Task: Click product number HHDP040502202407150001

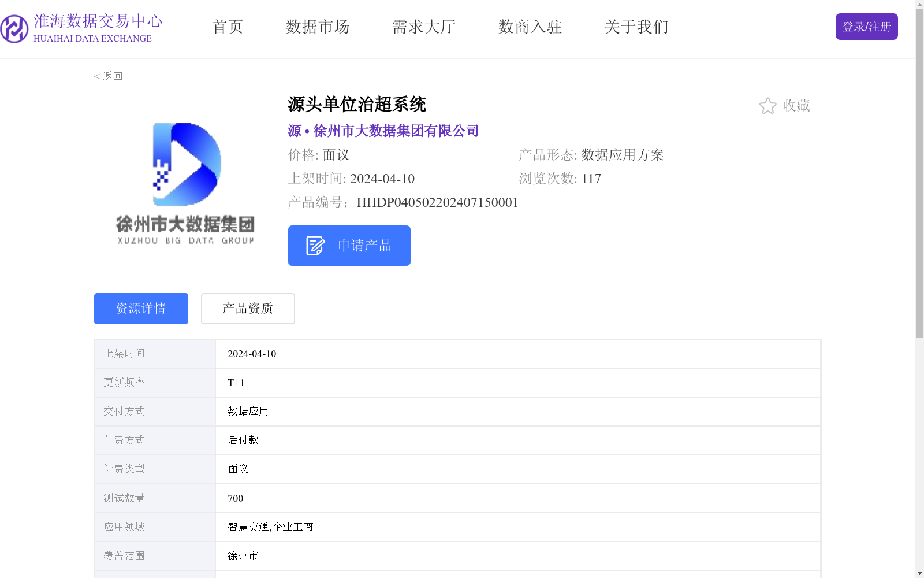Action: click(437, 202)
